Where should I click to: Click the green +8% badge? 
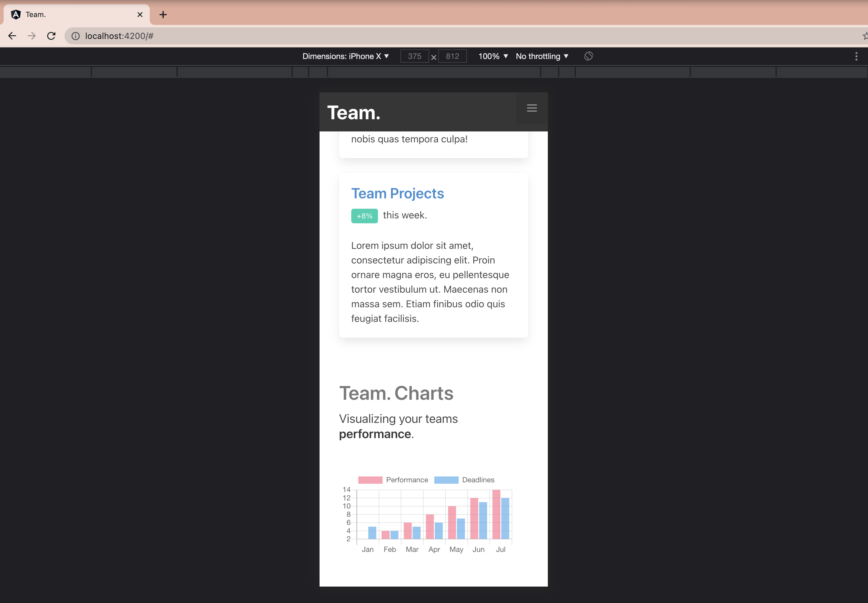(x=364, y=216)
